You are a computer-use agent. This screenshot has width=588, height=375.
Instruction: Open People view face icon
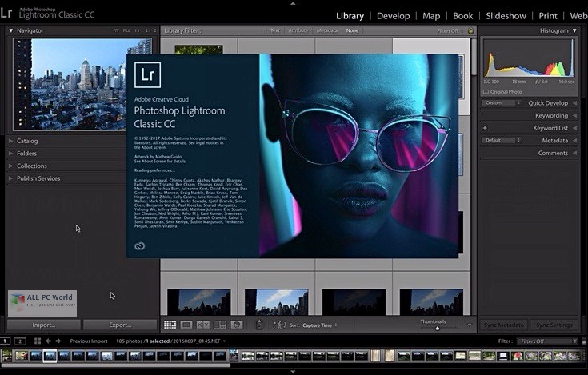(x=237, y=325)
